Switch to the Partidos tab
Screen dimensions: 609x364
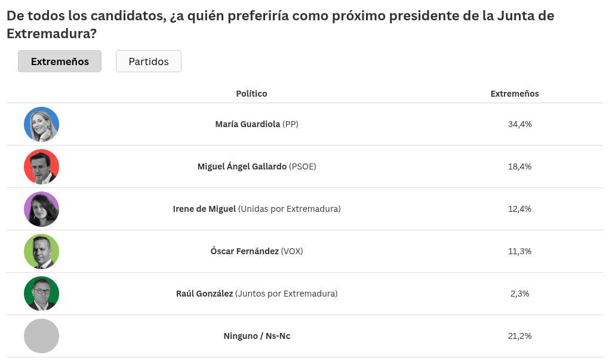click(148, 61)
